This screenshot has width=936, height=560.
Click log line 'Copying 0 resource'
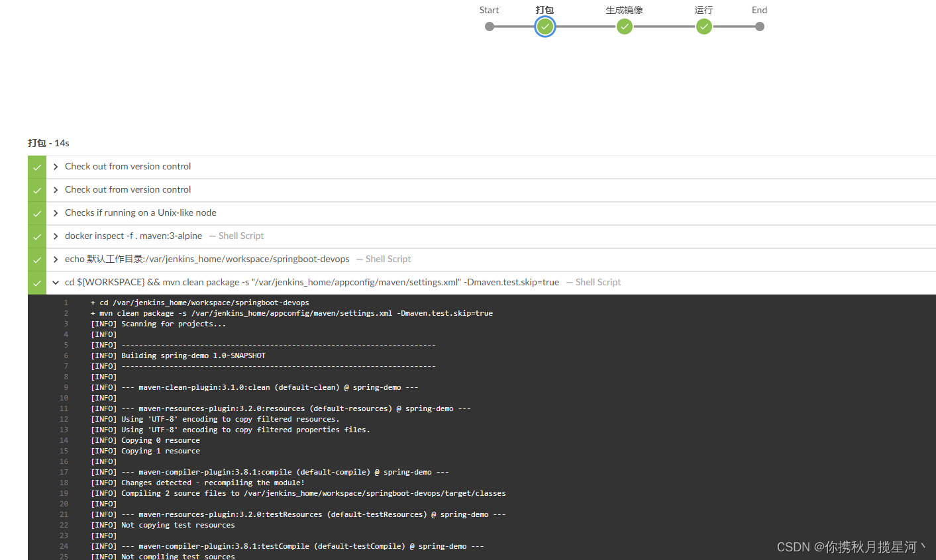(x=145, y=440)
